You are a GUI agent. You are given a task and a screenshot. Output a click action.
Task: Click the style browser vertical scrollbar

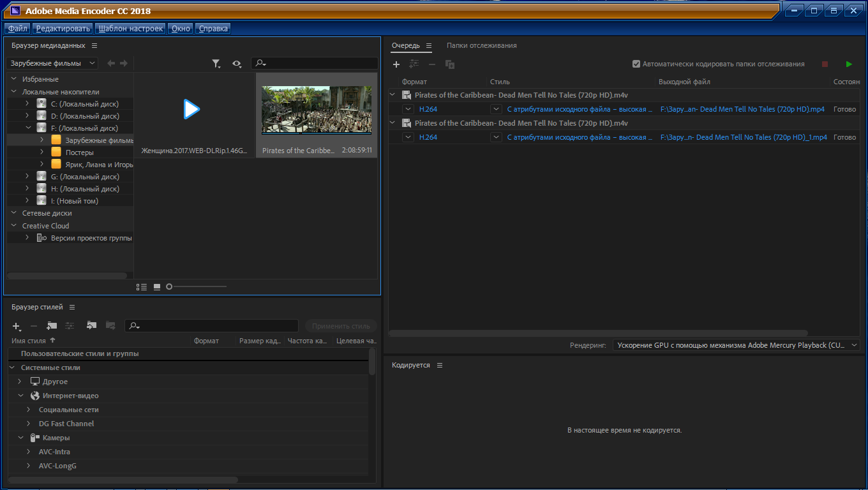372,361
